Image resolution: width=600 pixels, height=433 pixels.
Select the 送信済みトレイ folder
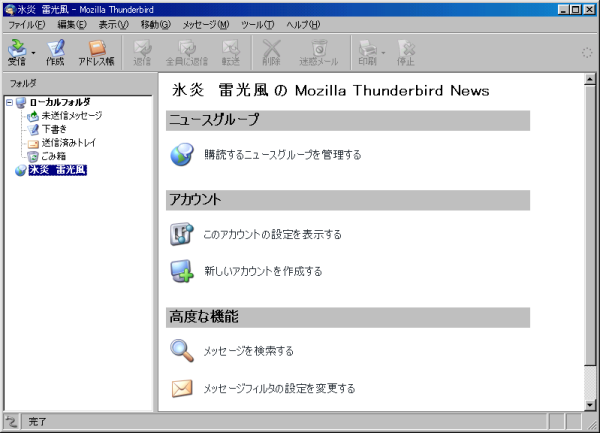[x=69, y=143]
